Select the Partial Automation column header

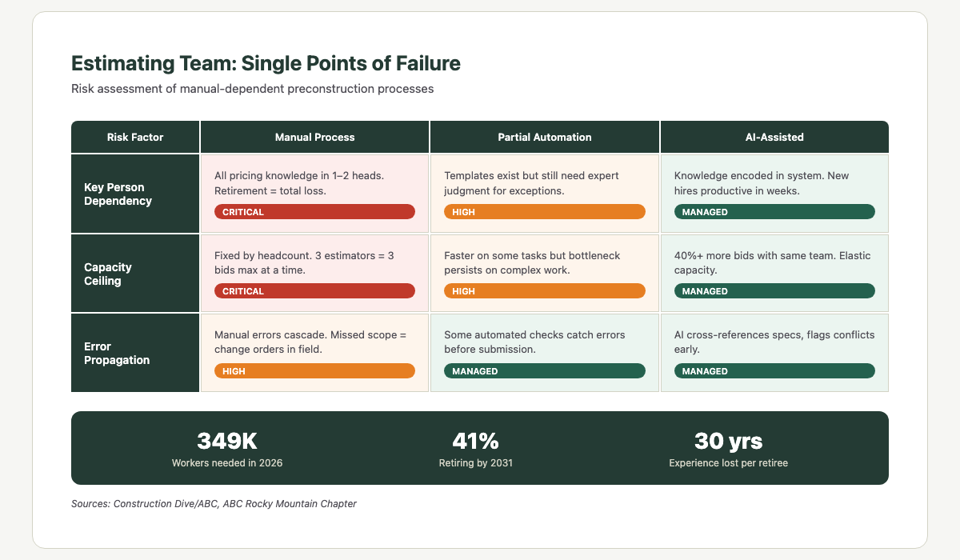coord(545,137)
